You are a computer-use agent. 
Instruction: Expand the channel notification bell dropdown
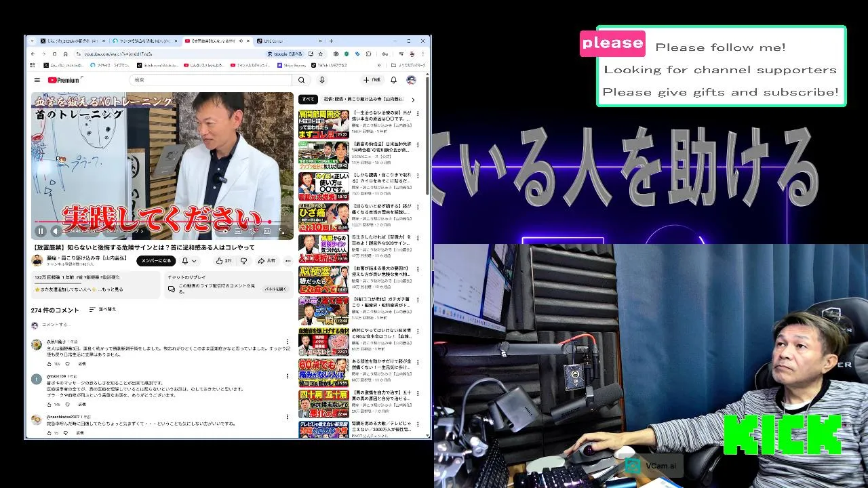pos(189,261)
